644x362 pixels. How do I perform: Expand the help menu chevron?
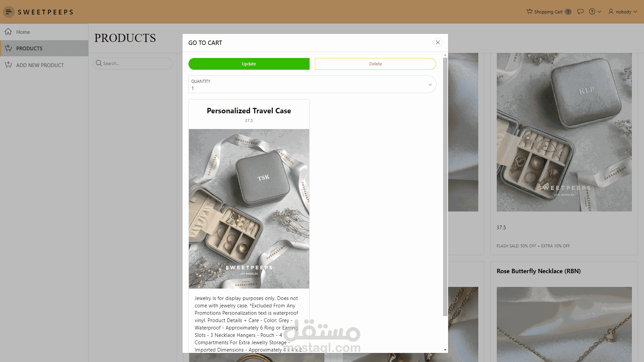599,12
